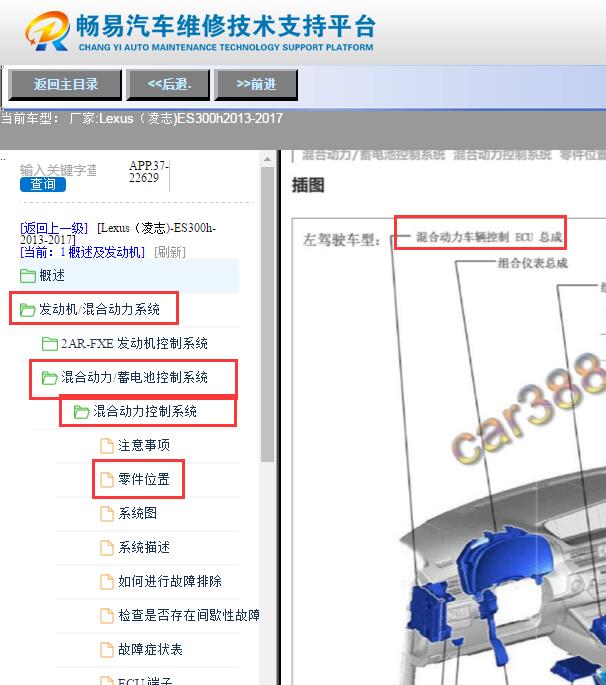The image size is (606, 685).
Task: Open the 系统图 page
Action: pos(137,513)
